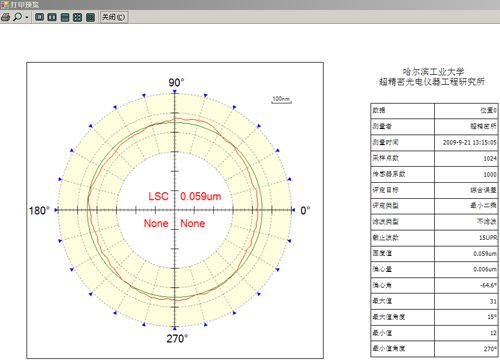Click the 90° label atop the polar plot

pos(176,82)
